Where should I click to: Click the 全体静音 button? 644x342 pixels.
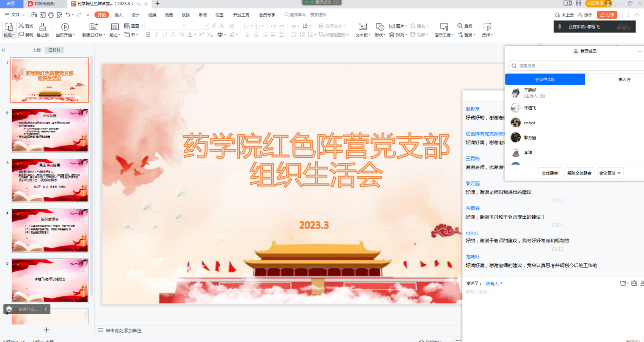550,173
